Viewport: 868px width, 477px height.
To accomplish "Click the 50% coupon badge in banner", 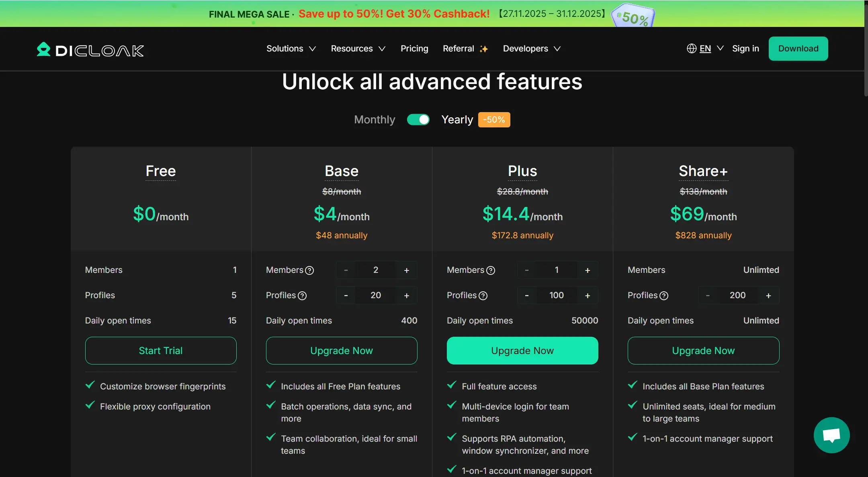I will pos(633,16).
